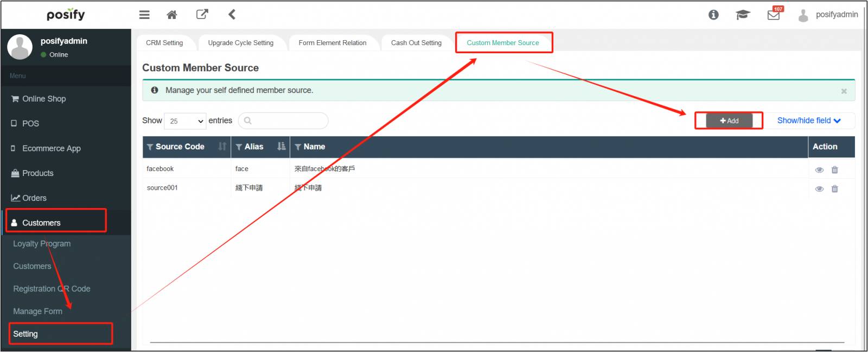Open the info circle icon in header
The width and height of the screenshot is (868, 352).
(713, 15)
